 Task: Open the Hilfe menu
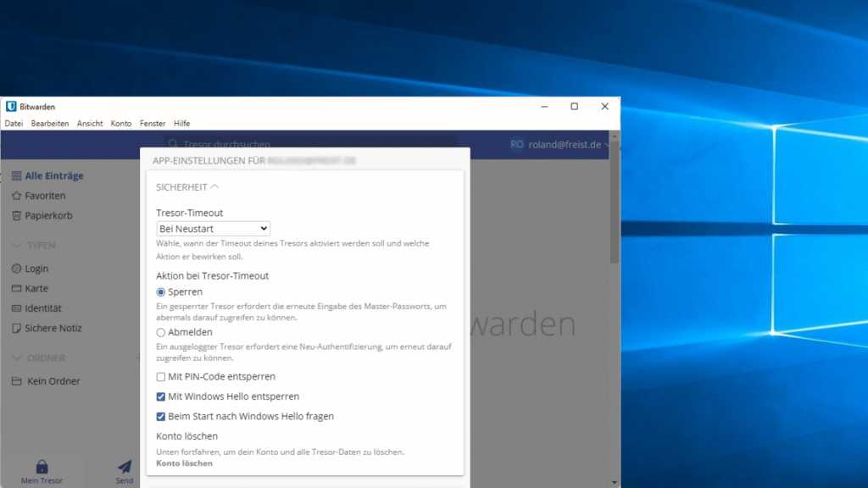[x=181, y=124]
